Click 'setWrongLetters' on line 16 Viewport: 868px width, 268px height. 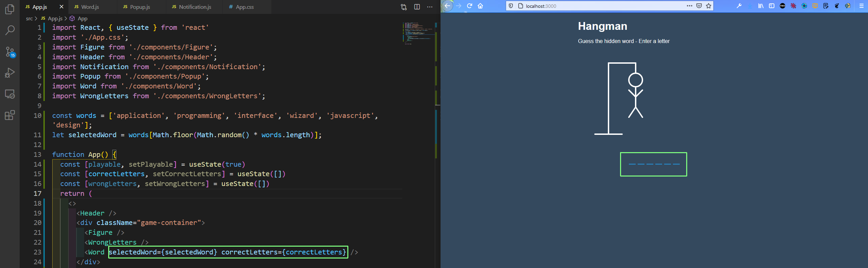click(x=175, y=184)
